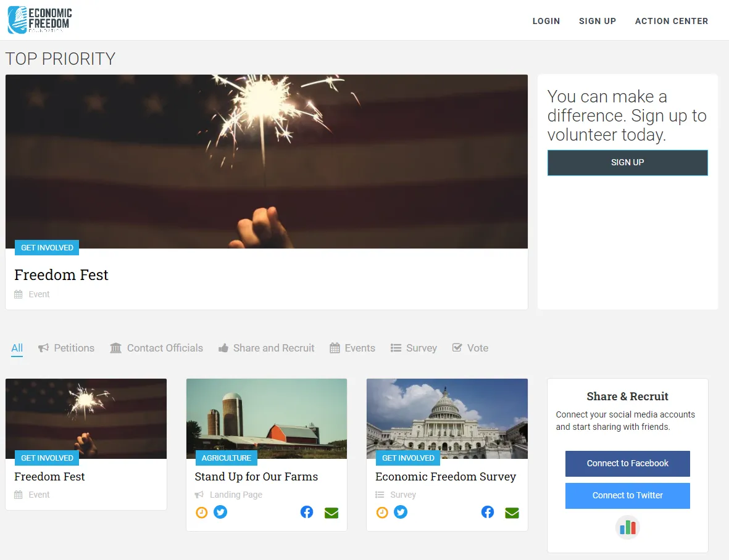The image size is (729, 560).
Task: Open the Freedom Fest card title
Action: click(49, 476)
